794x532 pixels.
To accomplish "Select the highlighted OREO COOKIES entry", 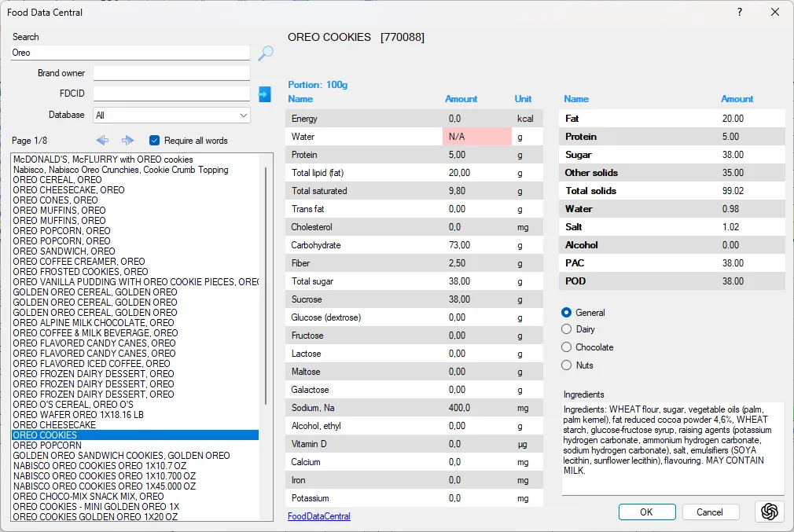I will click(x=135, y=435).
